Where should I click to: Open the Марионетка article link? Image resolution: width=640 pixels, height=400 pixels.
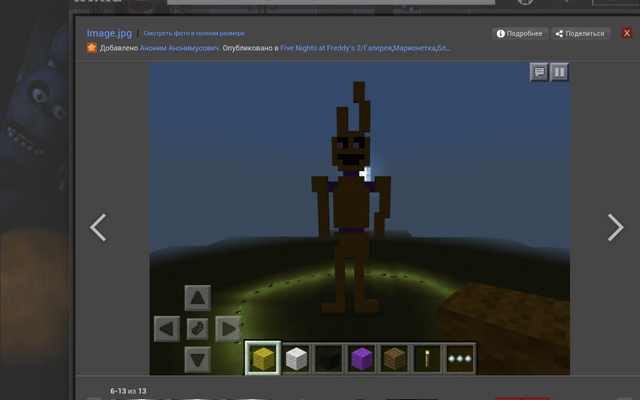[414, 48]
